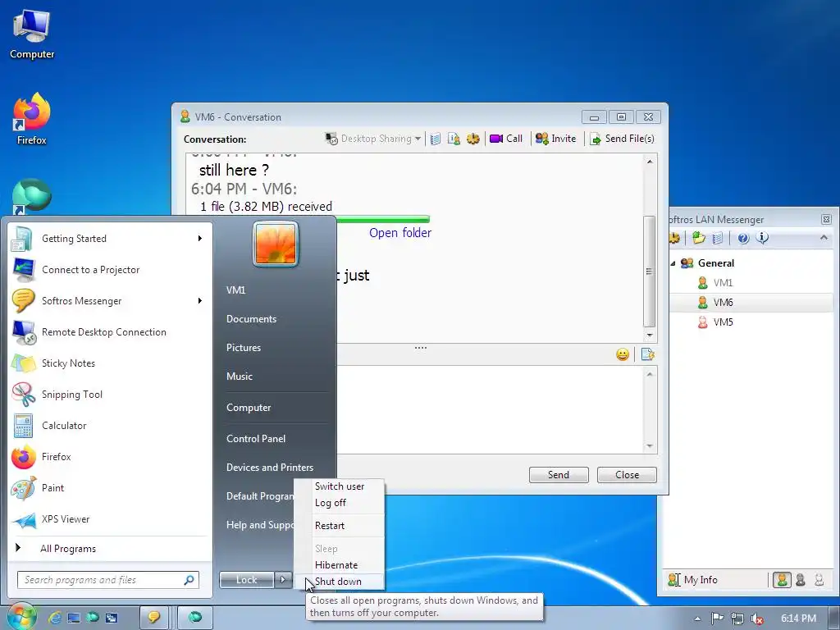Open Pictures in Start menu right pane

pos(243,348)
